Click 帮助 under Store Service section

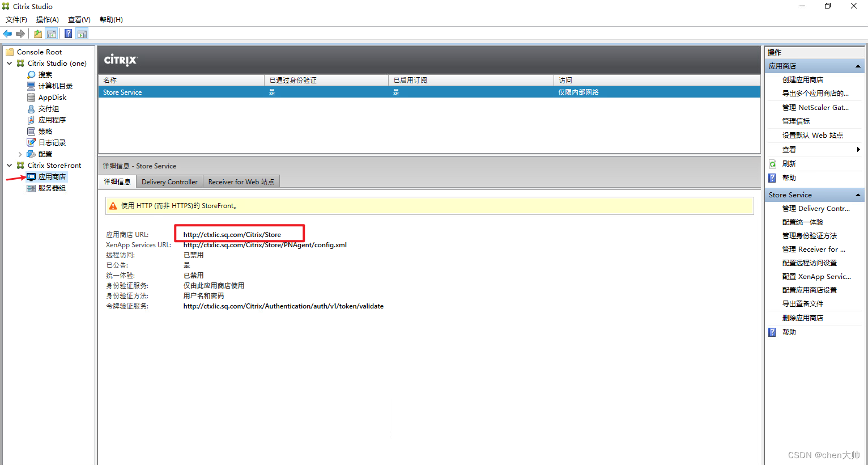[789, 332]
